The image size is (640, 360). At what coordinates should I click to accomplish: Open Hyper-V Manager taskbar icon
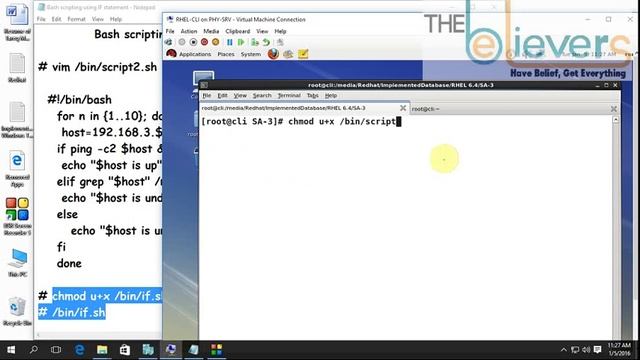(148, 350)
